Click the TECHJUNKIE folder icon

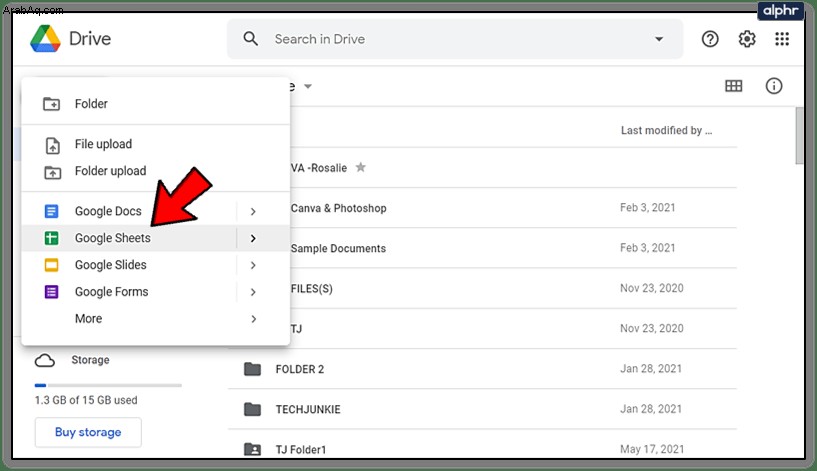(x=252, y=409)
